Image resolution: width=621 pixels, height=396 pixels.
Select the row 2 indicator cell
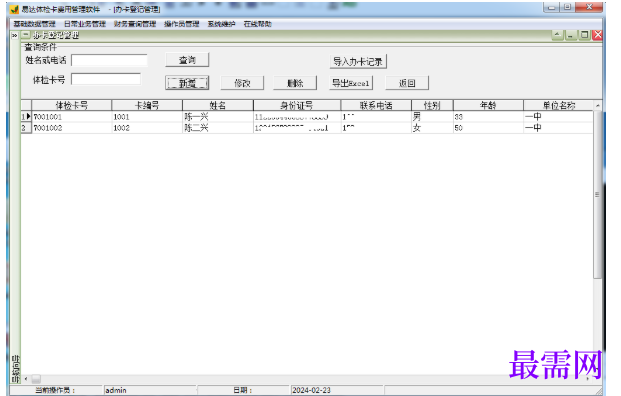(26, 128)
